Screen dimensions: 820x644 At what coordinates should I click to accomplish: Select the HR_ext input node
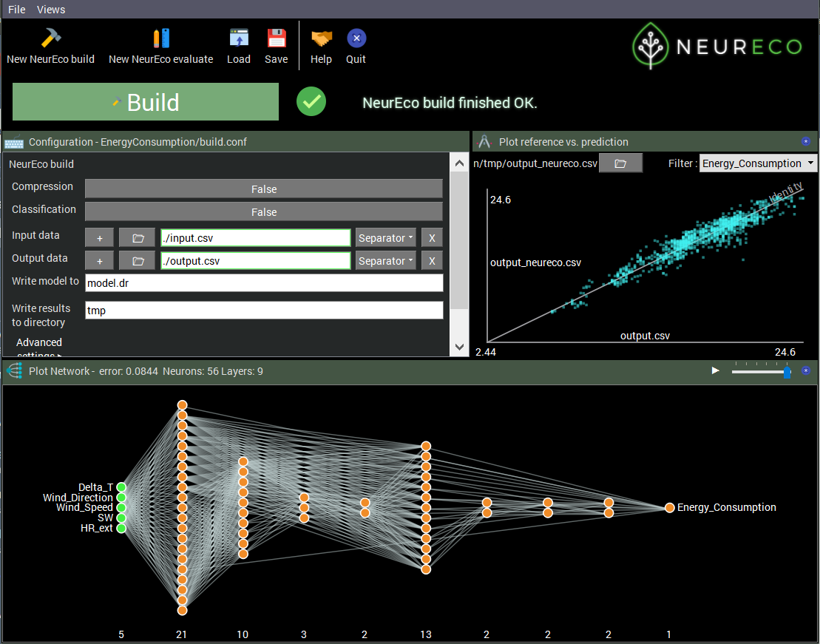click(x=121, y=529)
